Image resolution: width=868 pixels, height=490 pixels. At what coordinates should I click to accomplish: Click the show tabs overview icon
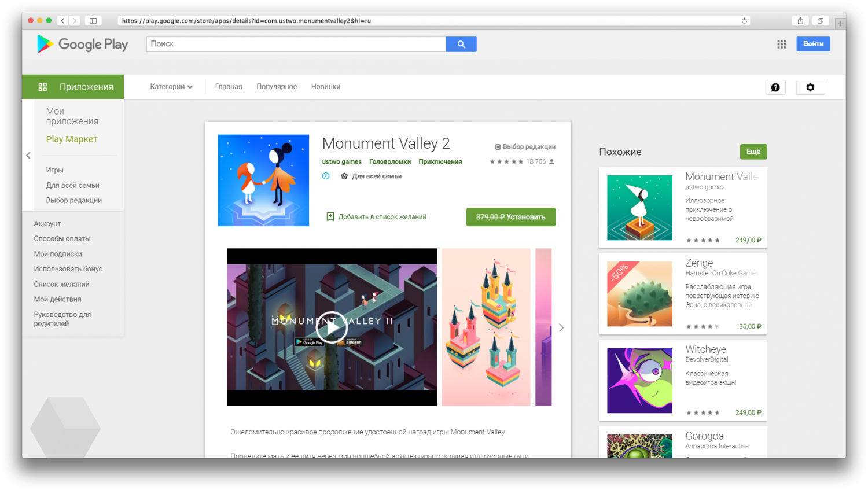click(x=821, y=21)
